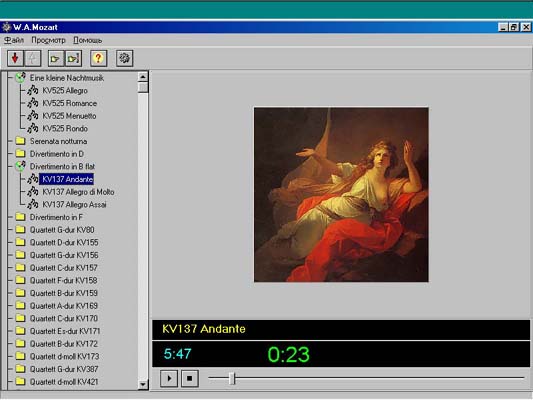Image resolution: width=533 pixels, height=400 pixels.
Task: Expand the Quartett G-dur KV80 folder
Action: pos(20,230)
